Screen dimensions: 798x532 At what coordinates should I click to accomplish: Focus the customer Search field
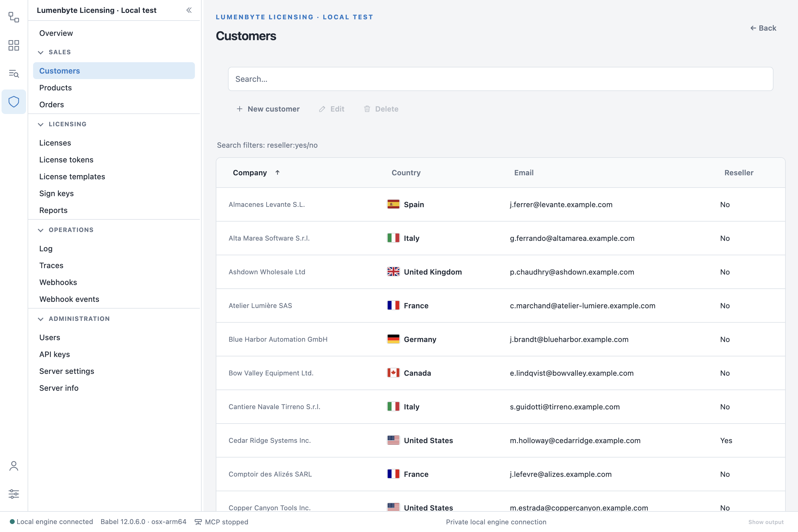click(500, 79)
